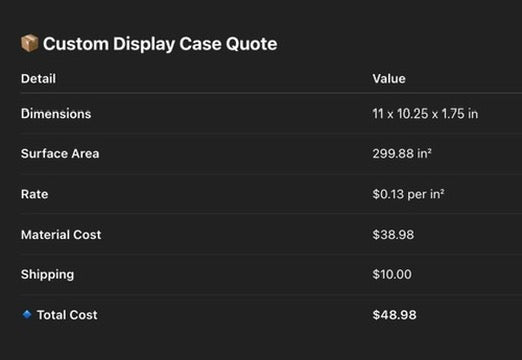Click the word Quote in the title
This screenshot has width=522, height=360.
(251, 44)
